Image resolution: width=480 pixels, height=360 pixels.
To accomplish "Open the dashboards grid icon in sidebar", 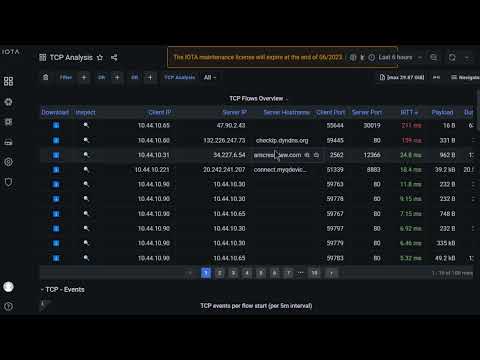I will pos(8,81).
